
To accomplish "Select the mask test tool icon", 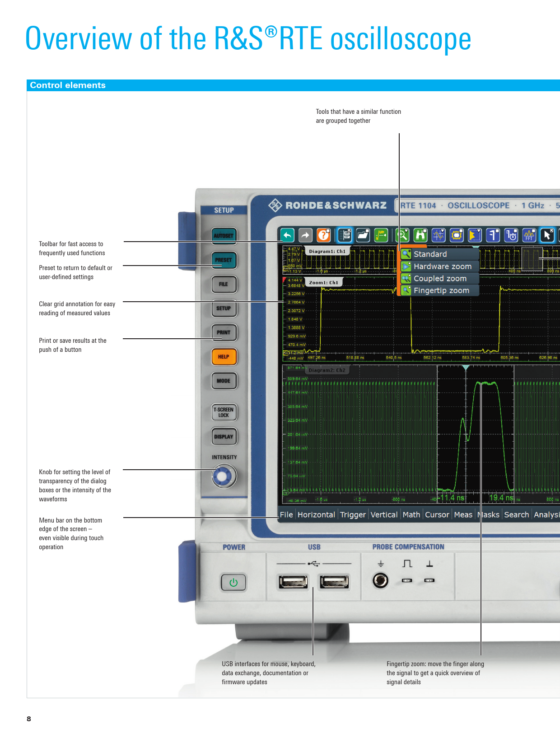I will tap(457, 235).
